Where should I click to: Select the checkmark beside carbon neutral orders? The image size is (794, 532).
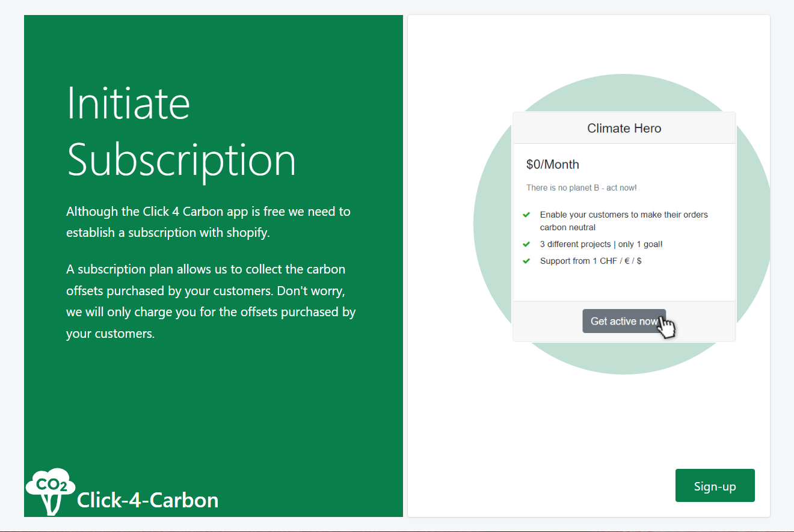[526, 215]
